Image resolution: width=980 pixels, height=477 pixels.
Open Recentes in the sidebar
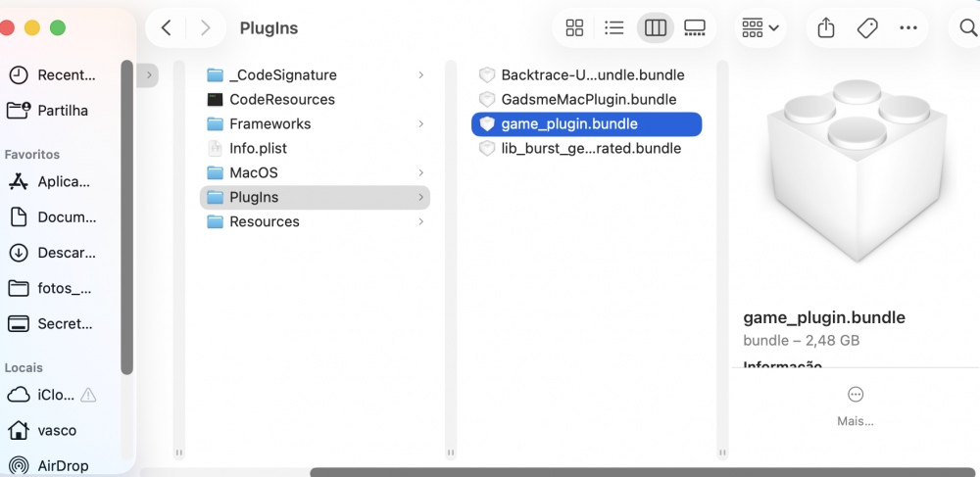pyautogui.click(x=53, y=74)
